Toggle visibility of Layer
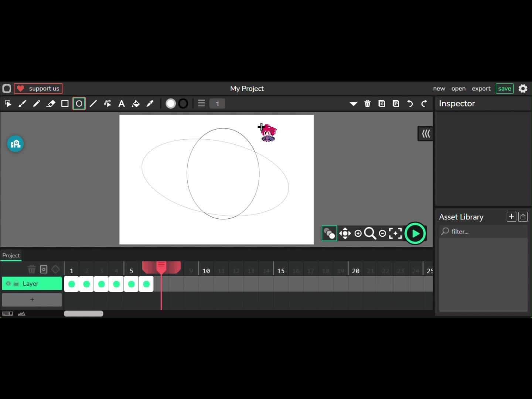 click(x=8, y=284)
